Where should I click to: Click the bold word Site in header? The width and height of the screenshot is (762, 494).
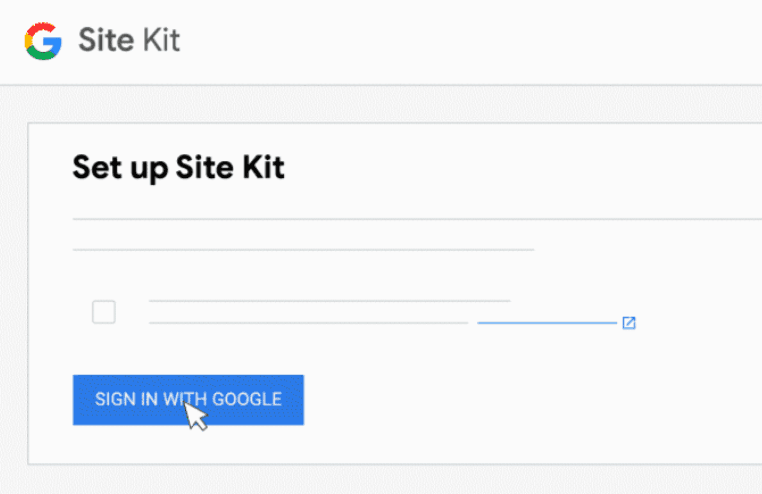pyautogui.click(x=106, y=40)
